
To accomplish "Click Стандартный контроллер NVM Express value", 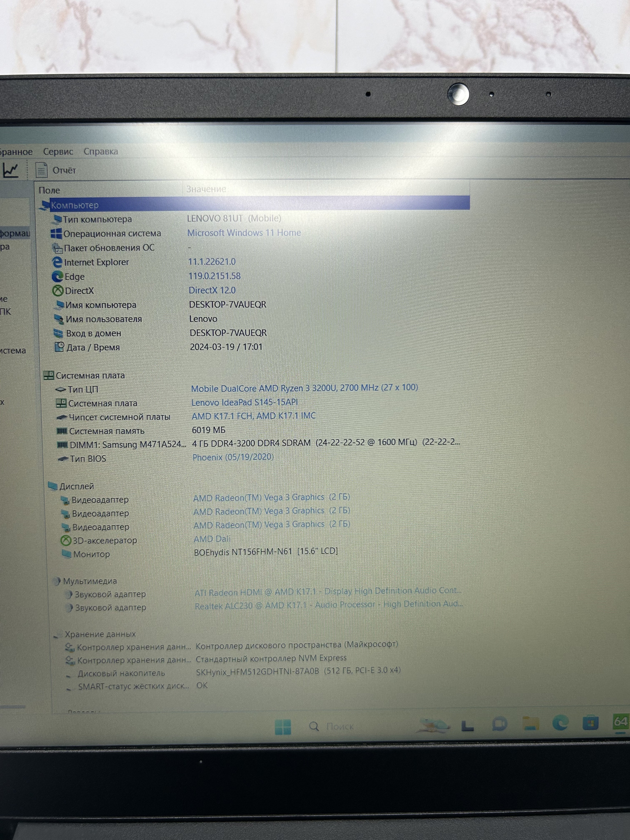I will 271,658.
